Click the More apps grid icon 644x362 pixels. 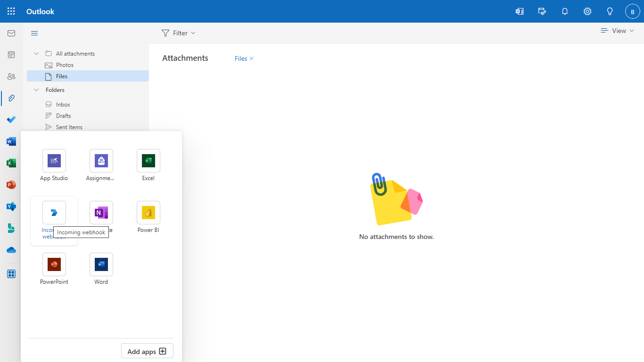click(11, 274)
